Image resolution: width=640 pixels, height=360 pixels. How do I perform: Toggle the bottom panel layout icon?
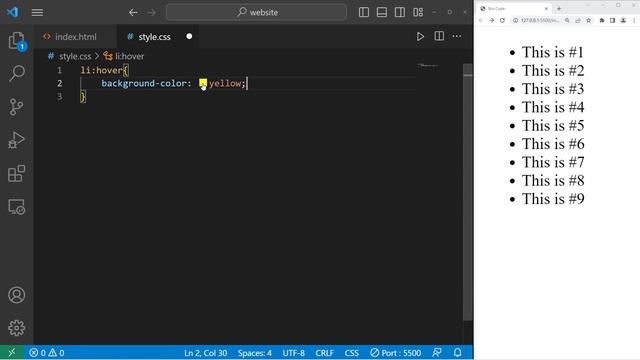pyautogui.click(x=382, y=12)
